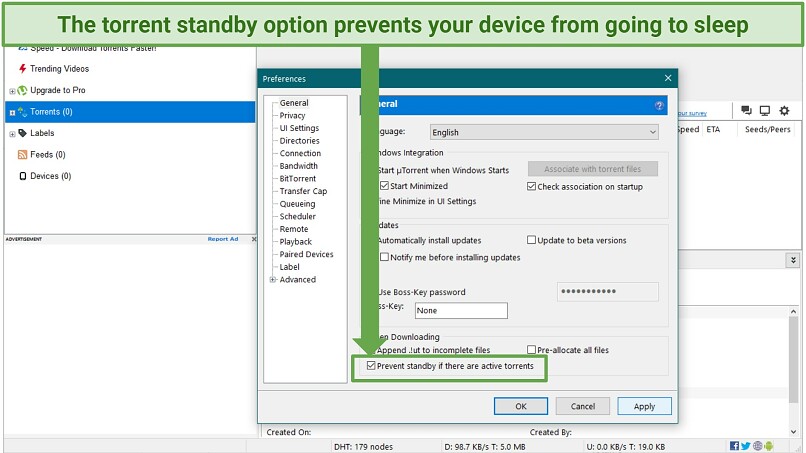Click the Upgrade to Pro uTorrent icon
Viewport: 806px width, 453px height.
point(22,90)
